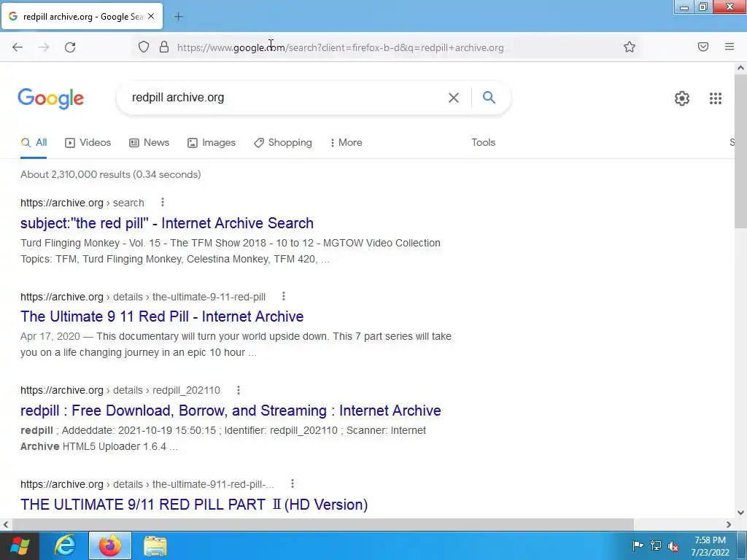Click the taskbar clock showing 7:58 PM

(x=710, y=546)
